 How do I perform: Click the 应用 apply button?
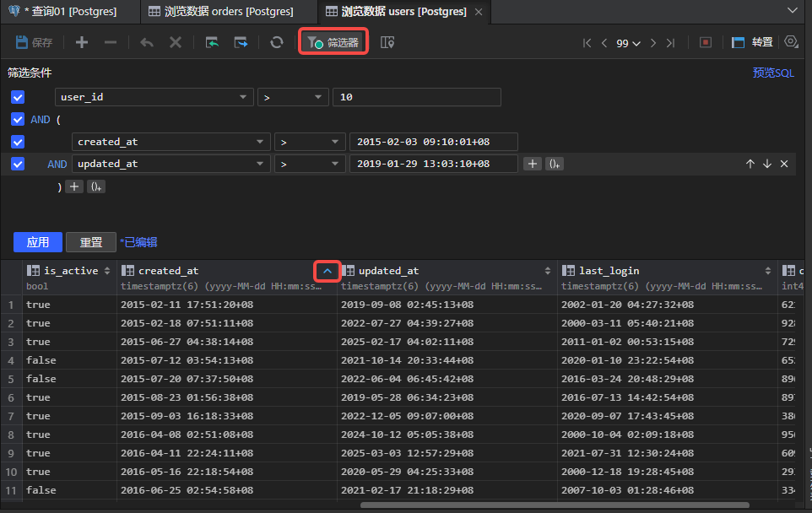(x=38, y=242)
